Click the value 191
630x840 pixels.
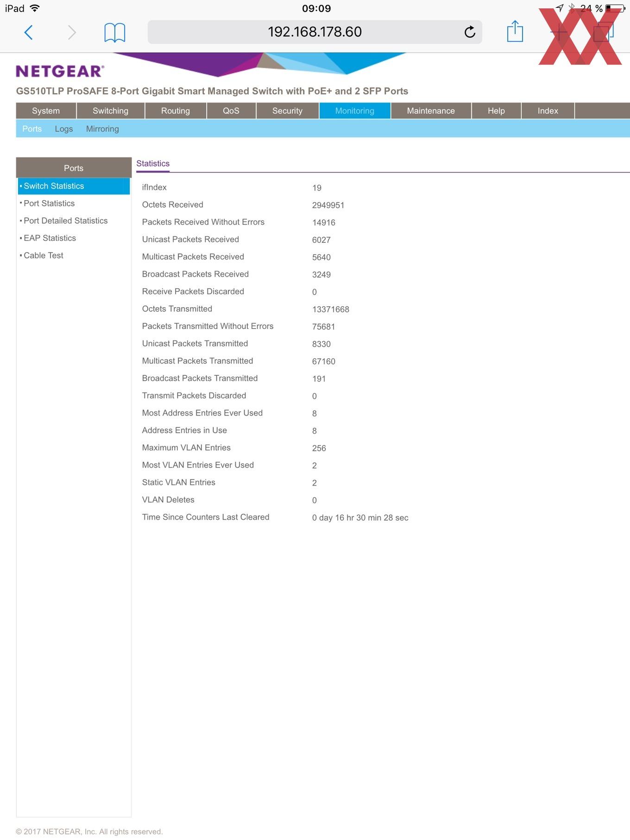click(319, 379)
